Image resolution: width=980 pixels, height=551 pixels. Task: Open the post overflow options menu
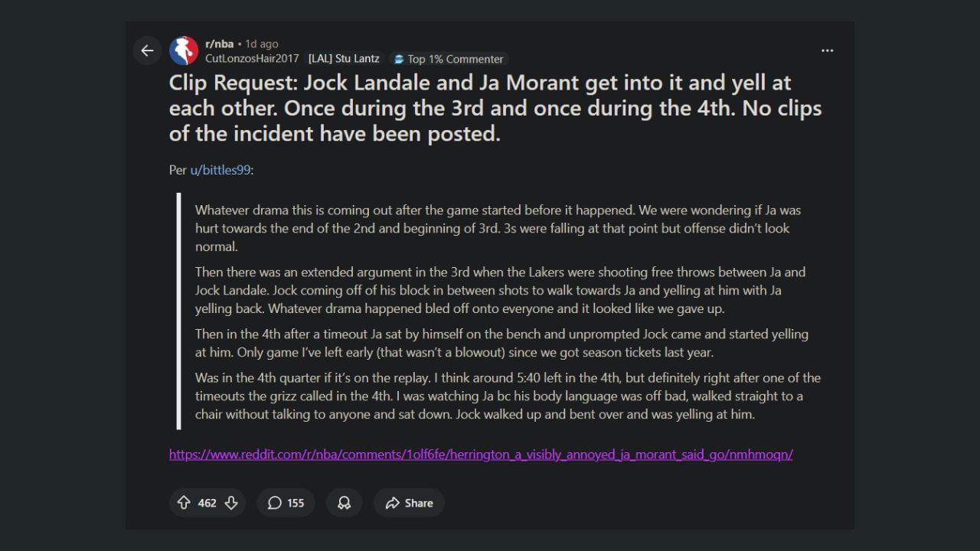(827, 51)
